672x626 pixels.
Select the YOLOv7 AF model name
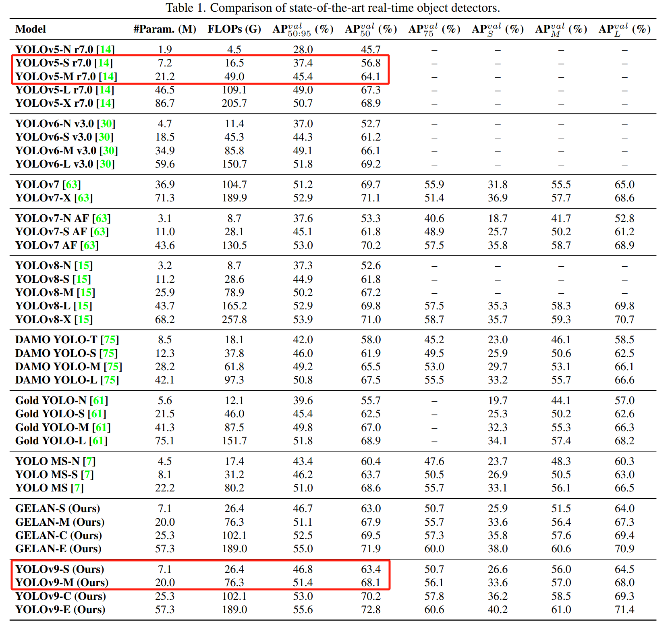click(46, 245)
